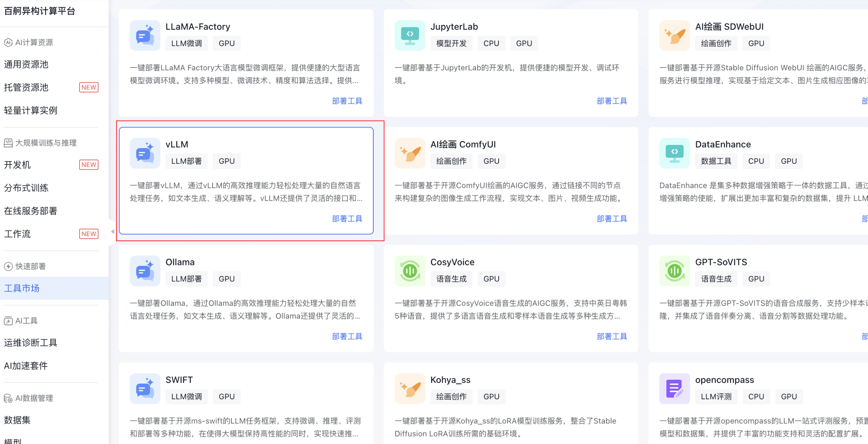This screenshot has height=444, width=868.
Task: Click 部署工具 link for vLLM
Action: click(x=347, y=219)
